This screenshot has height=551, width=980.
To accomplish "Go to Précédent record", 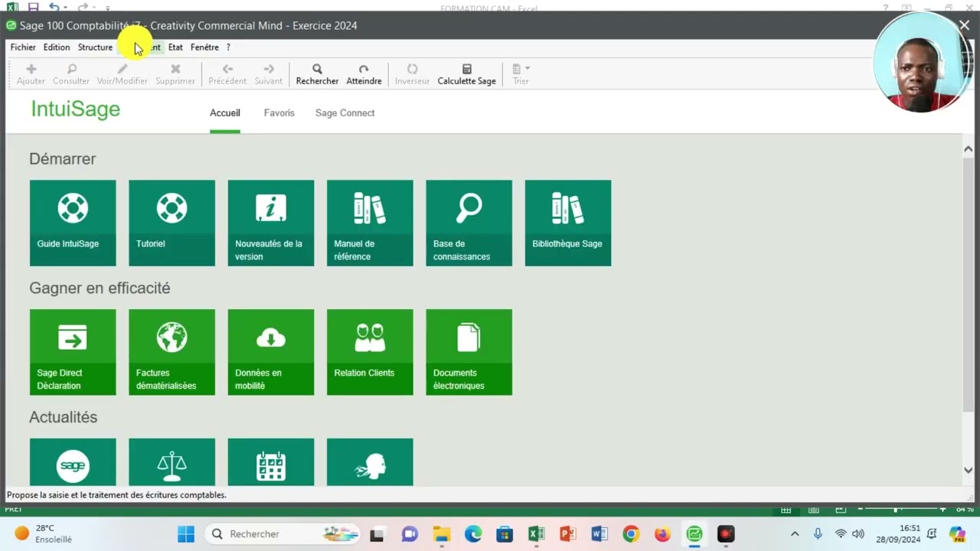I will point(227,74).
